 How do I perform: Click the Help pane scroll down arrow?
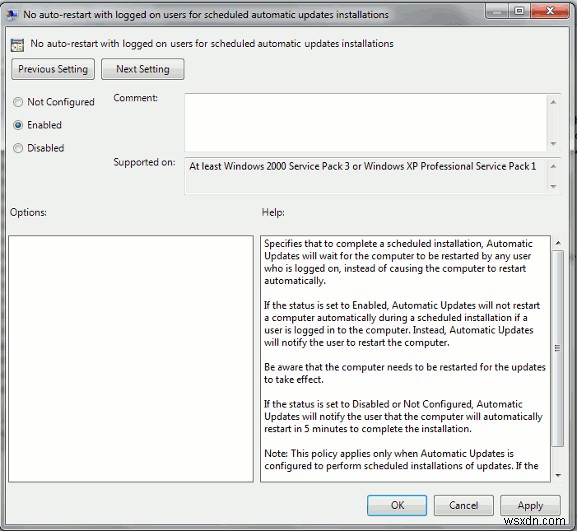pyautogui.click(x=558, y=475)
